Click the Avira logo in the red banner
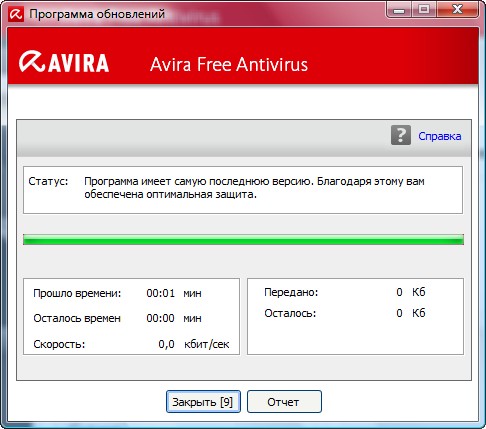This screenshot has height=429, width=486. pos(64,62)
